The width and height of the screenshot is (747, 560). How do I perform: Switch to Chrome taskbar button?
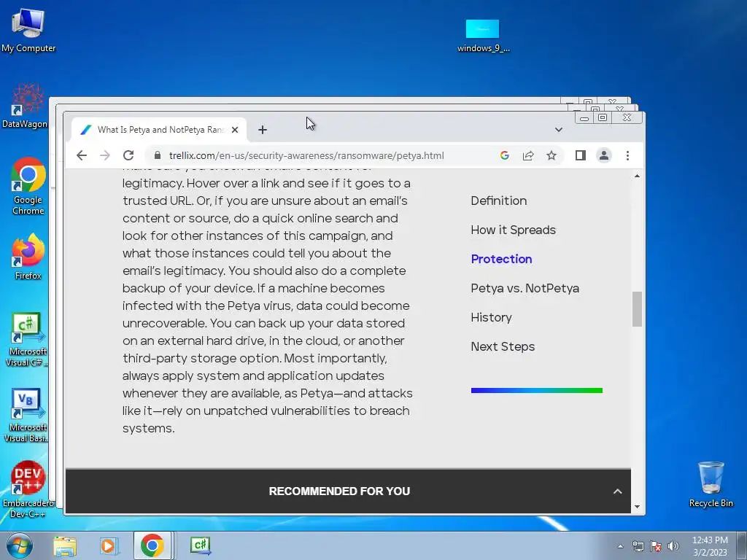click(x=152, y=545)
